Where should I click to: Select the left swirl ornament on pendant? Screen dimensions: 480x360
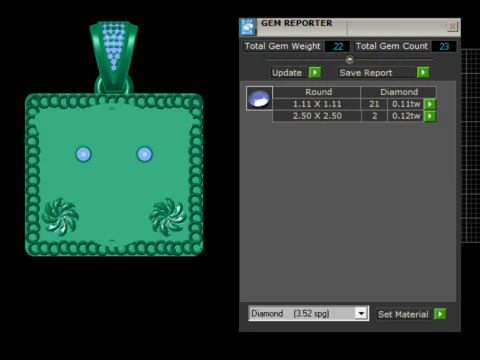coord(60,217)
